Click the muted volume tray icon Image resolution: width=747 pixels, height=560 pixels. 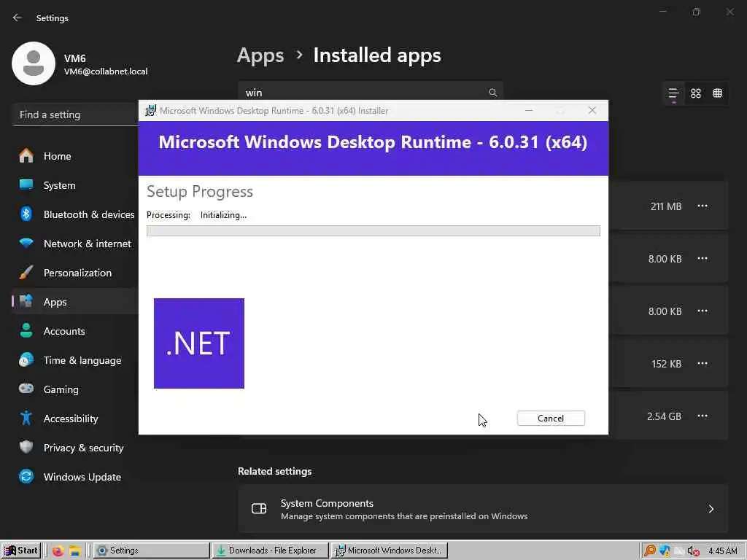click(x=693, y=551)
